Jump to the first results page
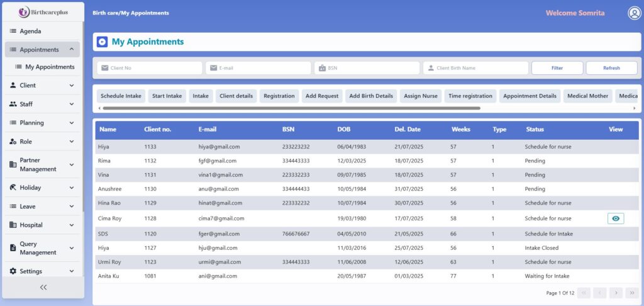644x306 pixels. (x=584, y=293)
